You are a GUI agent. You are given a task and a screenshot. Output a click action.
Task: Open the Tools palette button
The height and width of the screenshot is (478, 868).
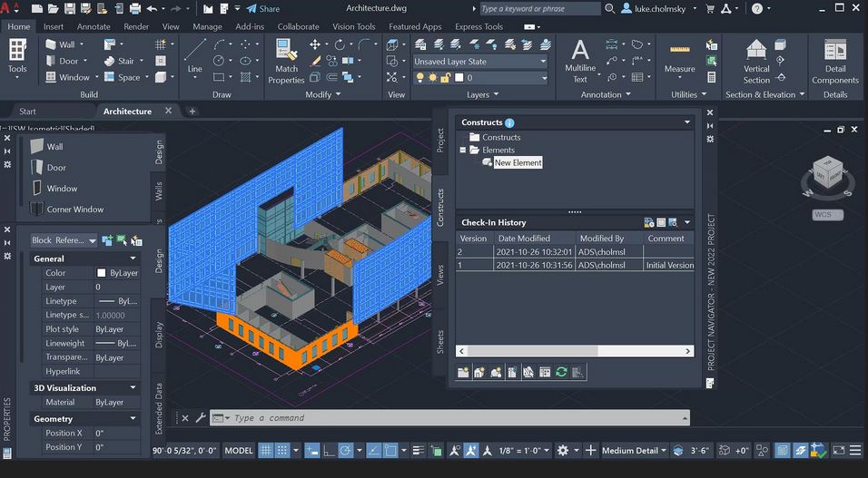coord(17,57)
